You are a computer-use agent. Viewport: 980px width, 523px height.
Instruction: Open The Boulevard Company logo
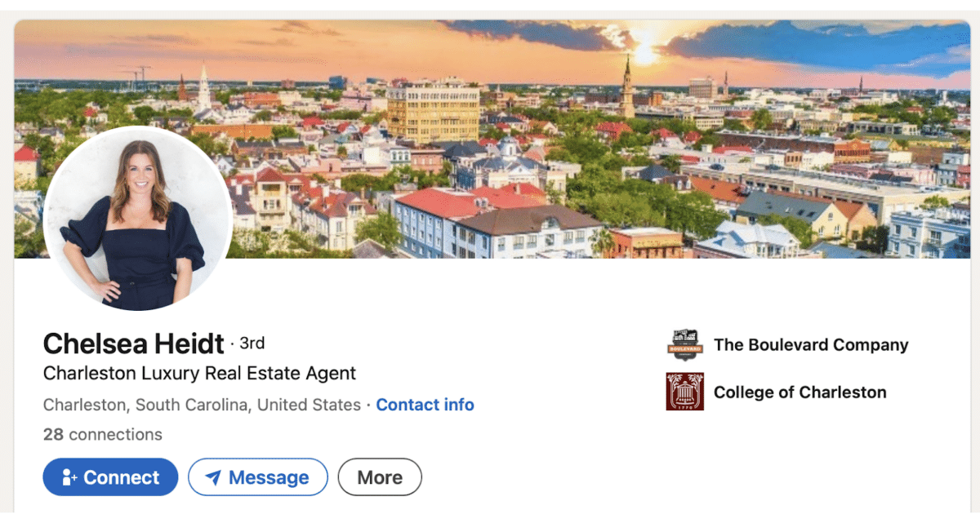point(684,345)
